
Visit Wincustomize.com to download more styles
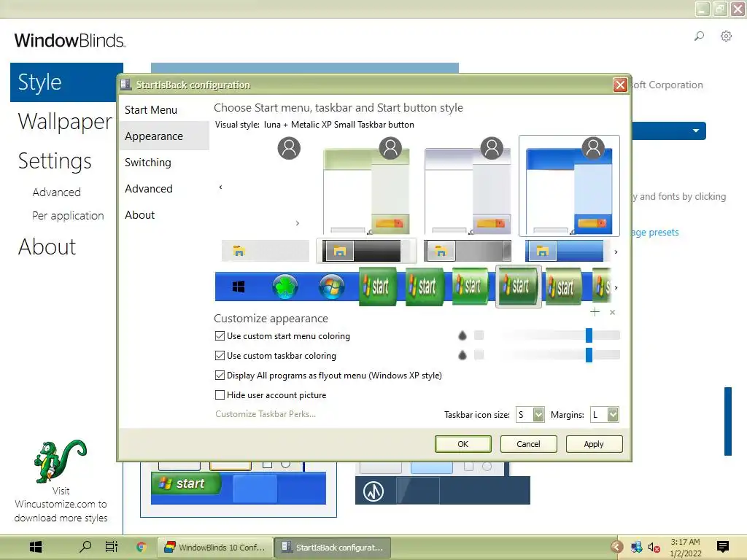click(61, 505)
